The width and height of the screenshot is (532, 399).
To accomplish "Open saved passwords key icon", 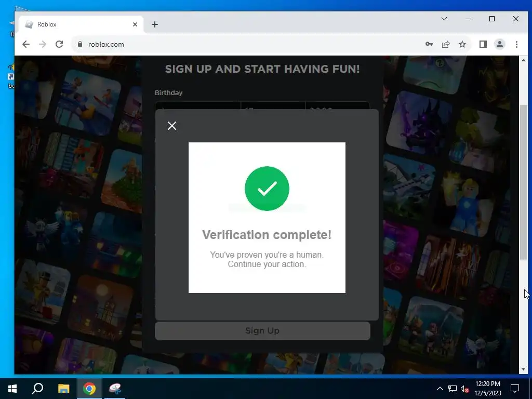I will 429,44.
